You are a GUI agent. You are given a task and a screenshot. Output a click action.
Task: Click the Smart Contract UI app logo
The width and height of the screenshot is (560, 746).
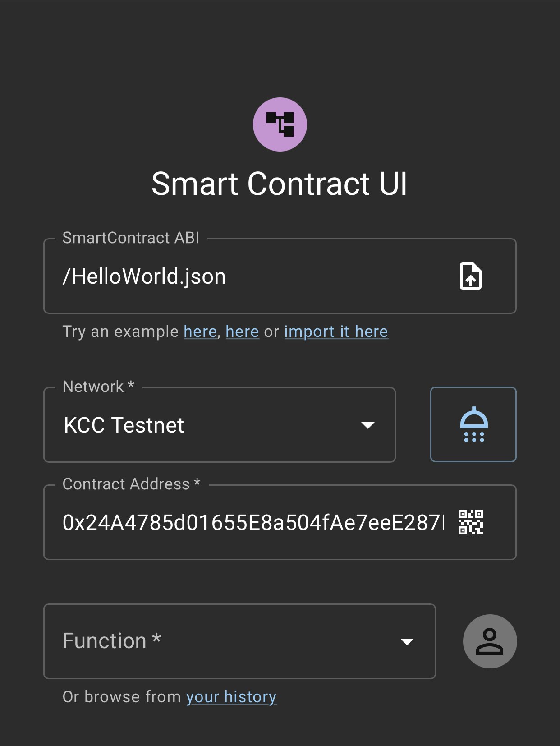280,124
